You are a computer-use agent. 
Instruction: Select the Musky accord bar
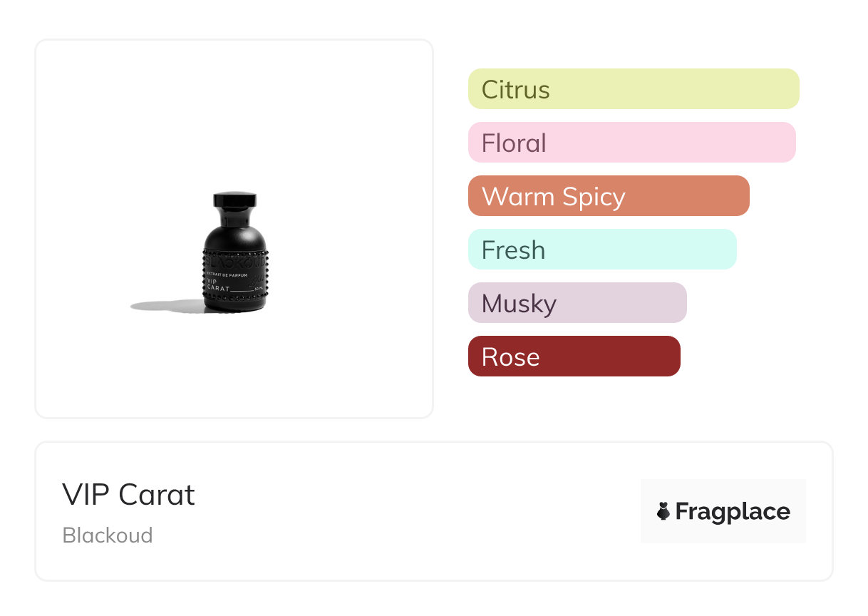click(577, 303)
